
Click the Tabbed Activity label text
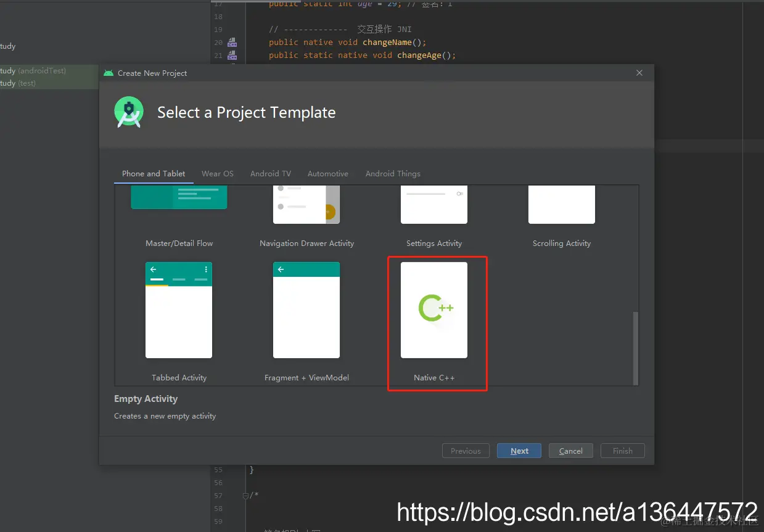pyautogui.click(x=179, y=377)
